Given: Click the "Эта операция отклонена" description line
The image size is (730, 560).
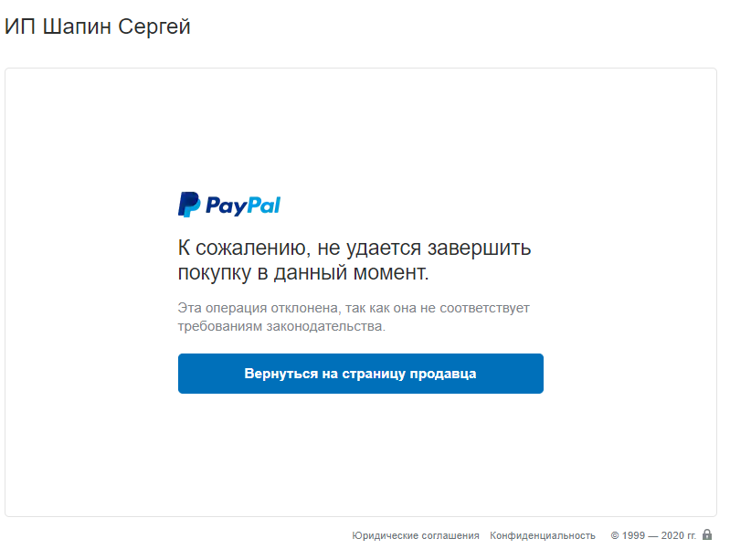Looking at the screenshot, I should tap(354, 308).
